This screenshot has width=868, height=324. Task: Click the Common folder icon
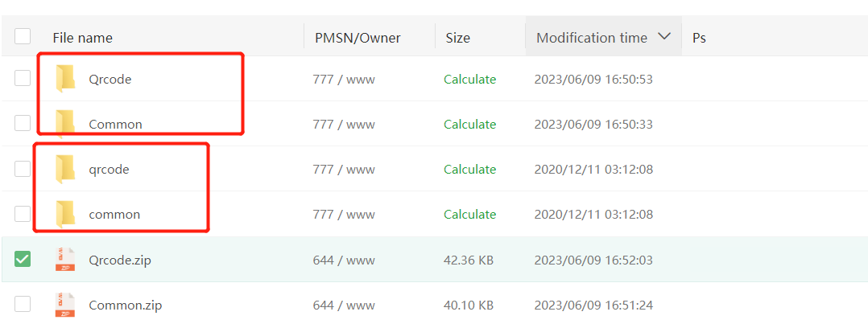click(x=65, y=124)
